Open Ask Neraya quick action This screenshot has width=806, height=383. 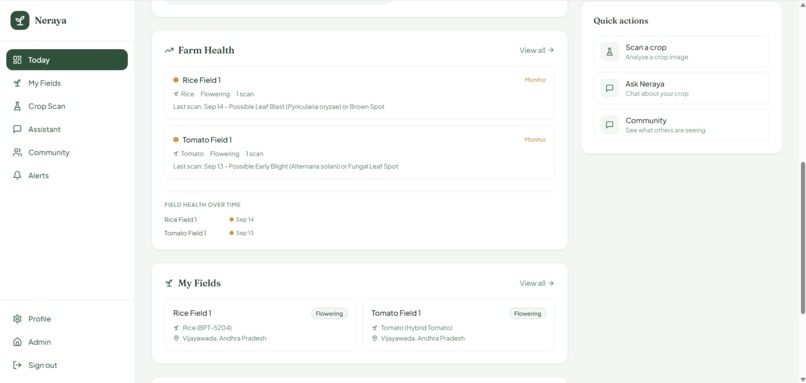[x=681, y=88]
